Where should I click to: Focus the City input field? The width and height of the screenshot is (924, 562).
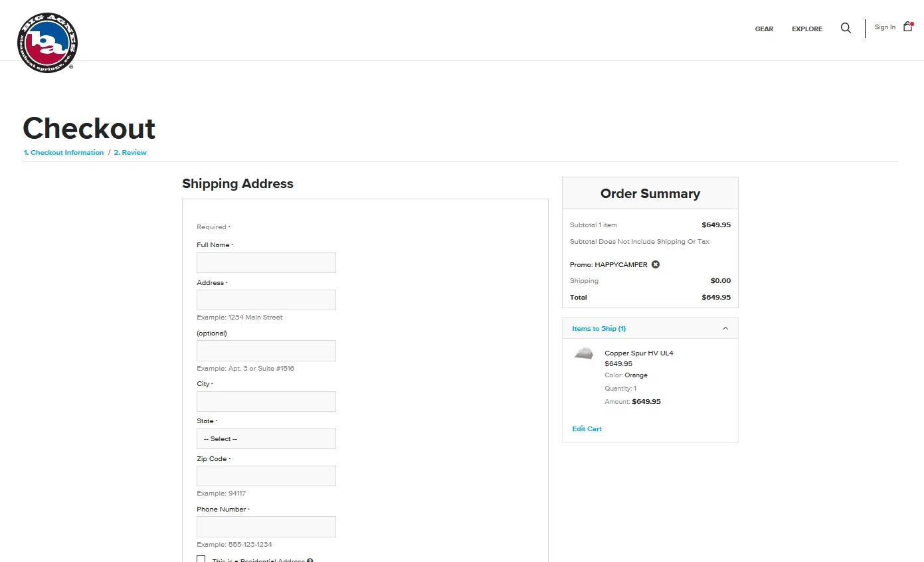[266, 401]
